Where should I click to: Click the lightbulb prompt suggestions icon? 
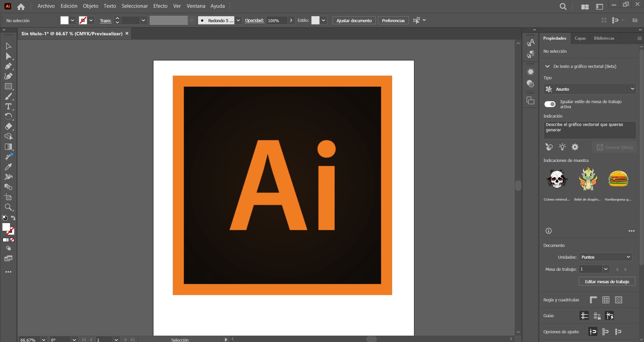(562, 147)
